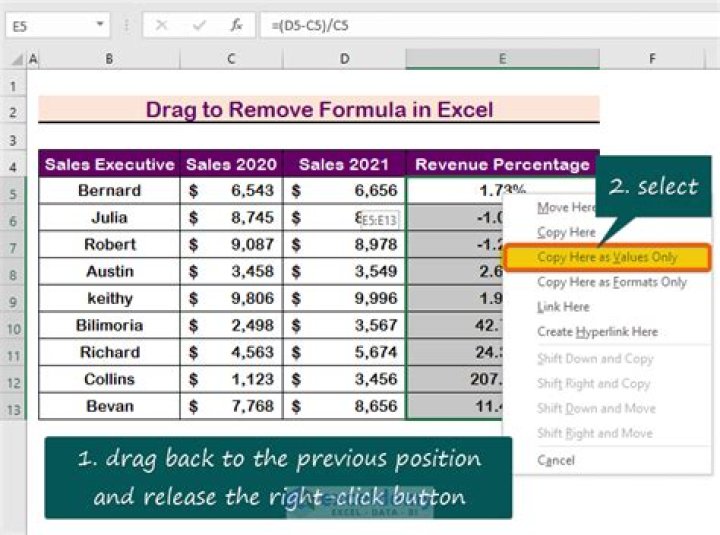
Task: Click the Name Box showing E5
Action: point(57,26)
